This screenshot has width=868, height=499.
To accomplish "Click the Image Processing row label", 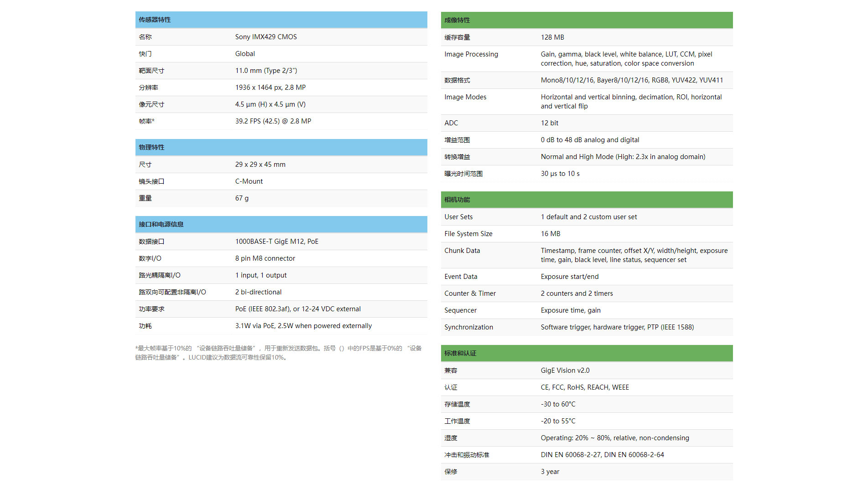I will [471, 54].
